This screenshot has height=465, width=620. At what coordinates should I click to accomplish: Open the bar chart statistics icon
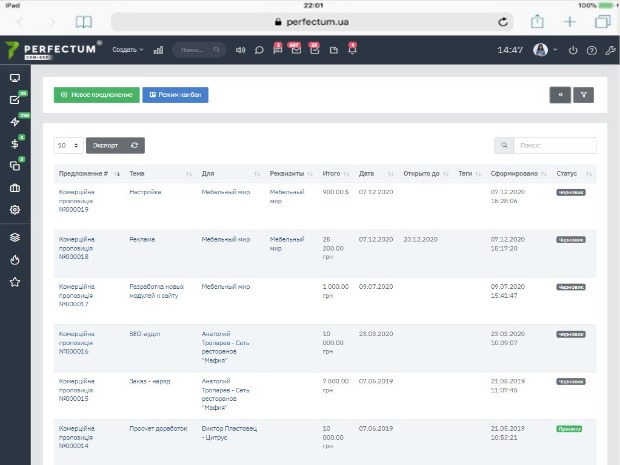point(158,50)
